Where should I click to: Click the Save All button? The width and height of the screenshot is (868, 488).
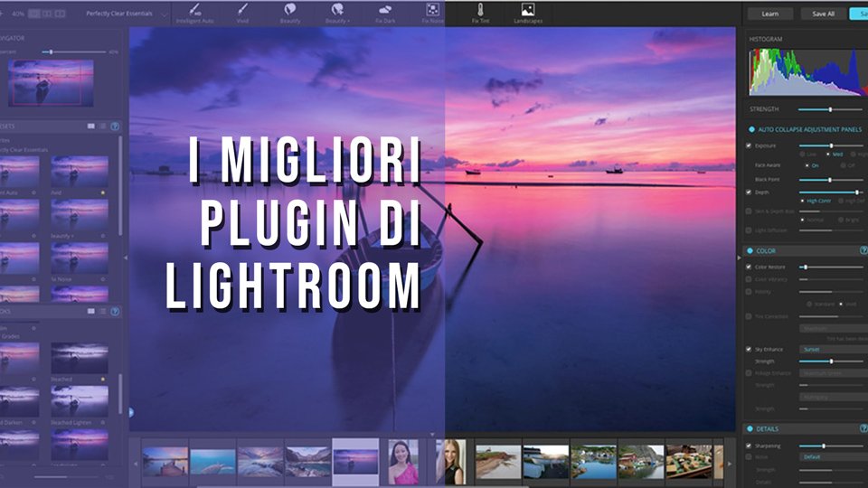(x=823, y=14)
